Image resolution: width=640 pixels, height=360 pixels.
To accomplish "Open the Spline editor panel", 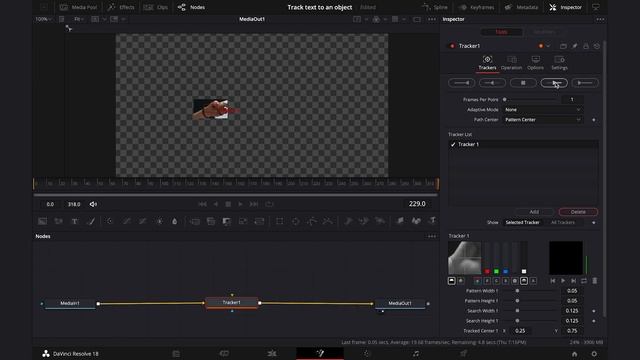I will [x=435, y=7].
